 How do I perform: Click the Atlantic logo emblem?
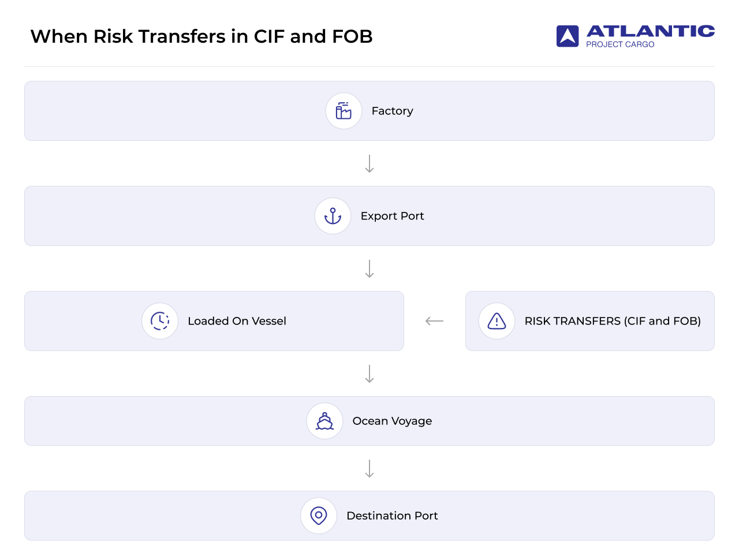[568, 36]
